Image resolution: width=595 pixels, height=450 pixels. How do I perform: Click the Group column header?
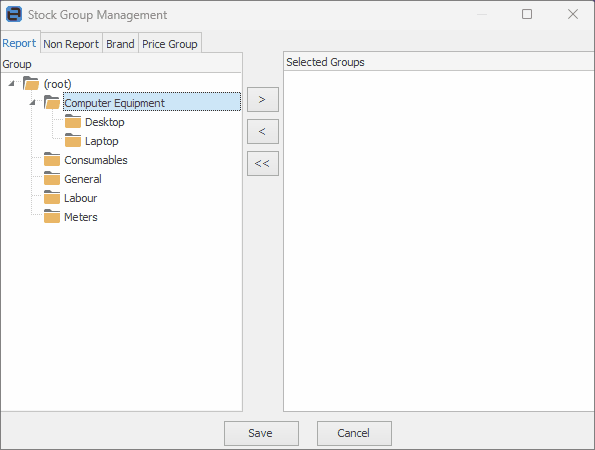121,64
